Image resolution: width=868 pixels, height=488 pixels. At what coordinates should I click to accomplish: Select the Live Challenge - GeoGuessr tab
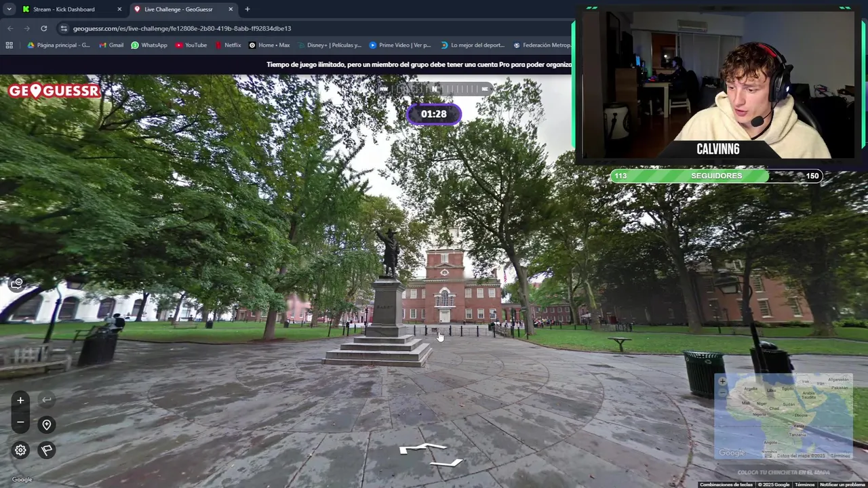click(x=183, y=9)
